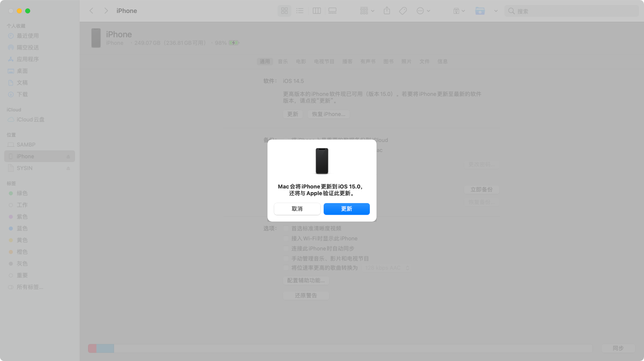Switch to the 信息 tab
644x361 pixels.
coord(443,62)
